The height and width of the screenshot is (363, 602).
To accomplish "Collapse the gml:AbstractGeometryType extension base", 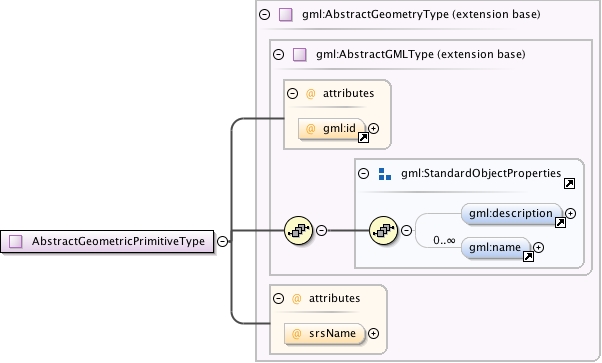I will 265,15.
